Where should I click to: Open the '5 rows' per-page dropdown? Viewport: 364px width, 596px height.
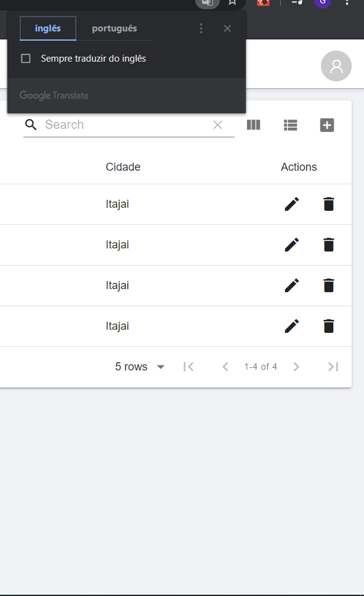(140, 367)
